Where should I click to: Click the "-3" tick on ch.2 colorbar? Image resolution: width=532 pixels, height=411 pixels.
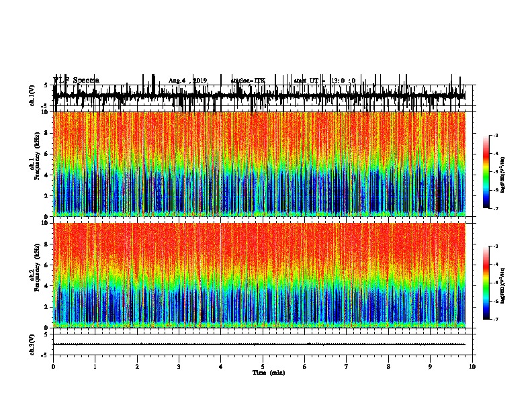coord(495,246)
